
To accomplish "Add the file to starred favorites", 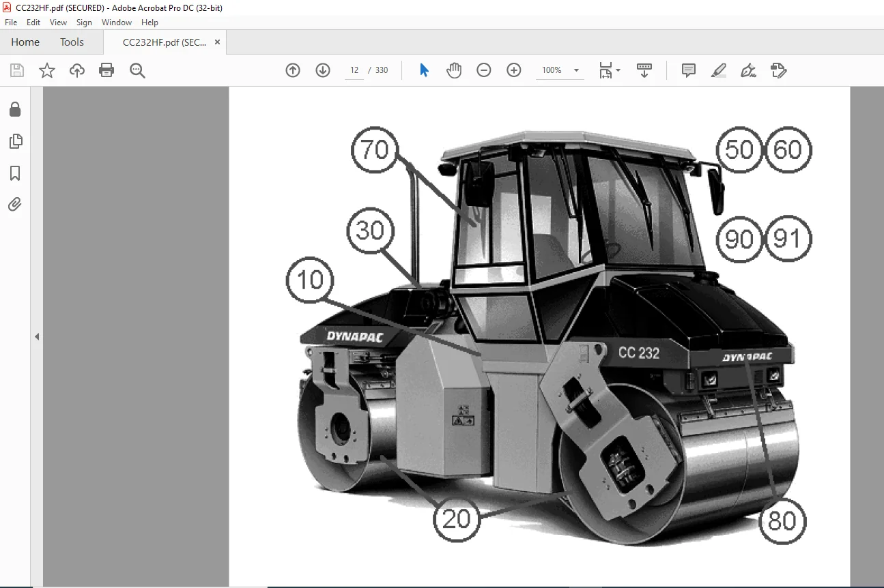I will [x=47, y=70].
